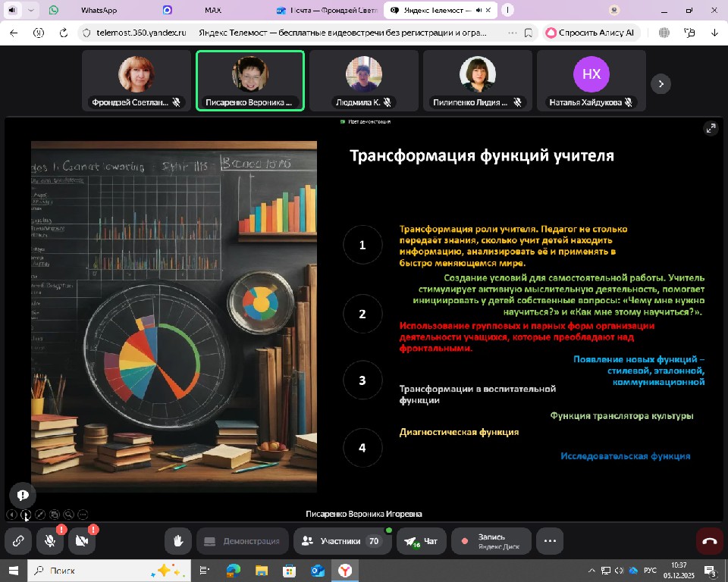Viewport: 728px width, 582px height.
Task: Open the Участники participants list
Action: pyautogui.click(x=340, y=541)
